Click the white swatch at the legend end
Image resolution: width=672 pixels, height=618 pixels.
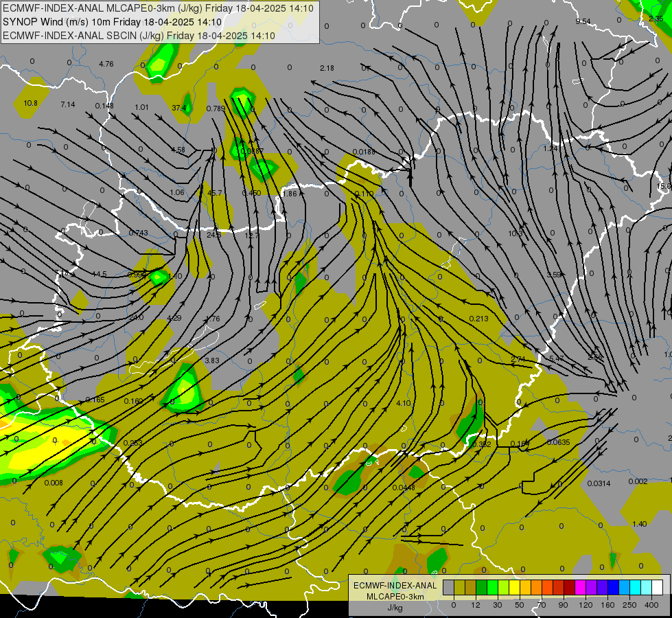657,587
